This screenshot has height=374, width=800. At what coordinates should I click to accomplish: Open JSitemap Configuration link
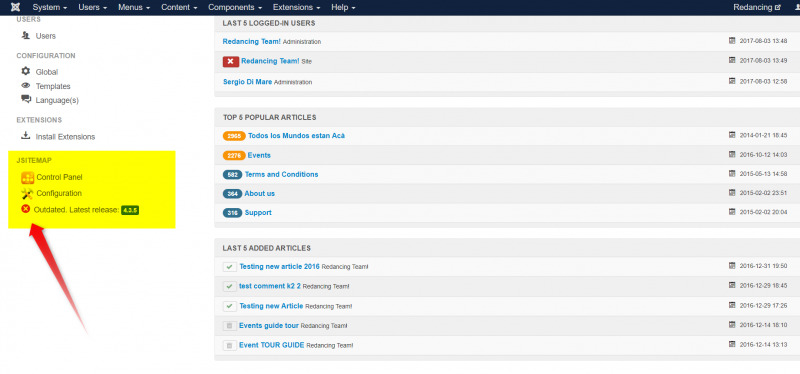[x=59, y=193]
